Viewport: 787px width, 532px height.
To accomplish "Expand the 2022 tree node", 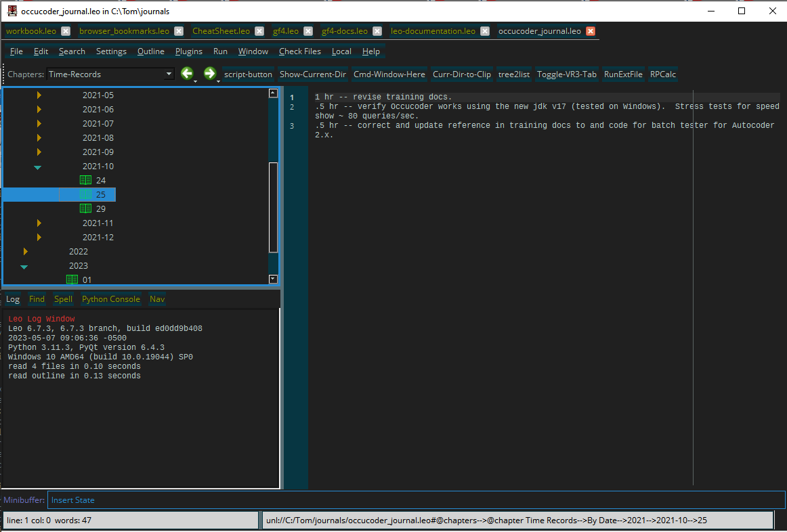I will (26, 252).
